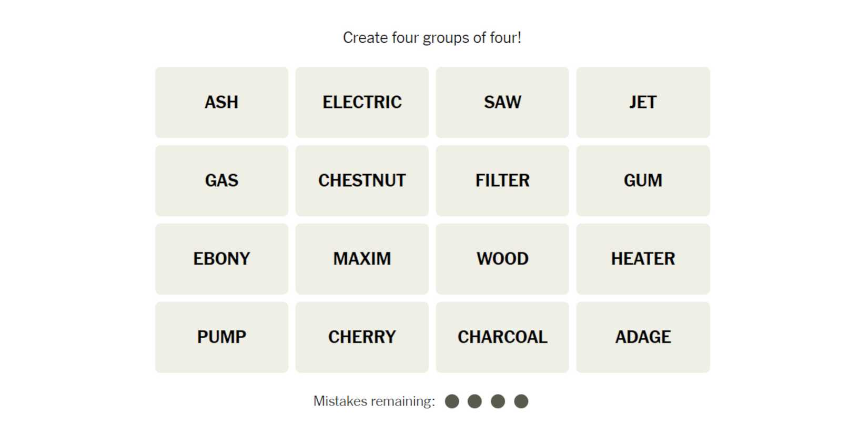Viewport: 868px width, 434px height.
Task: Choose the JET tile
Action: click(x=643, y=102)
